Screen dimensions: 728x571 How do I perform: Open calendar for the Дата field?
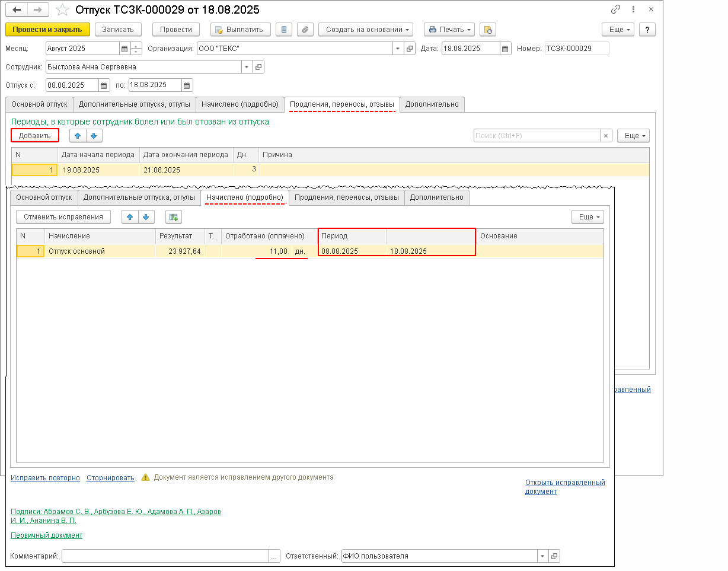coord(505,49)
